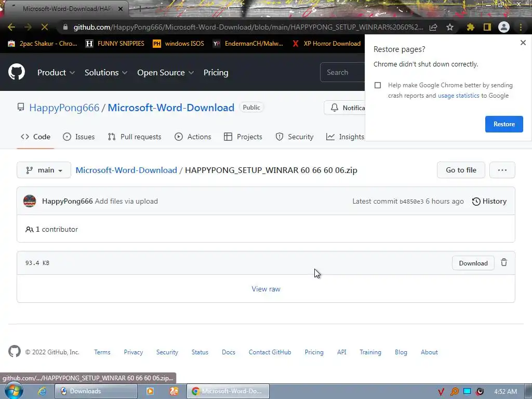Image resolution: width=532 pixels, height=399 pixels.
Task: Click the address bar URL
Action: pyautogui.click(x=248, y=27)
